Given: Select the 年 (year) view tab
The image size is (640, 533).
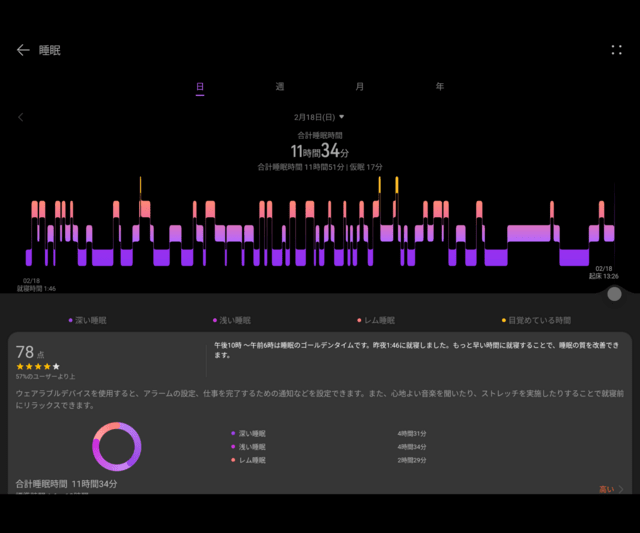Looking at the screenshot, I should tap(439, 88).
